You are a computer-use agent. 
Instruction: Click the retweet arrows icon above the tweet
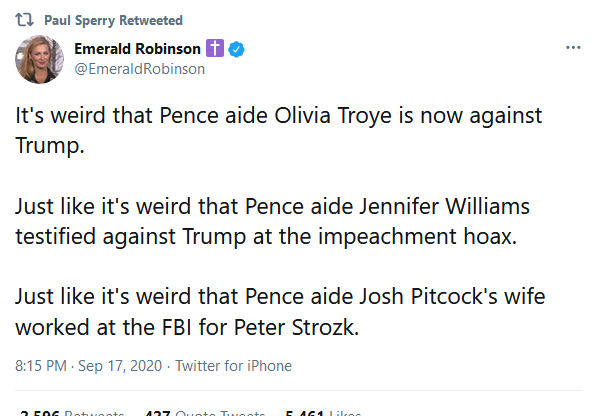(x=24, y=20)
